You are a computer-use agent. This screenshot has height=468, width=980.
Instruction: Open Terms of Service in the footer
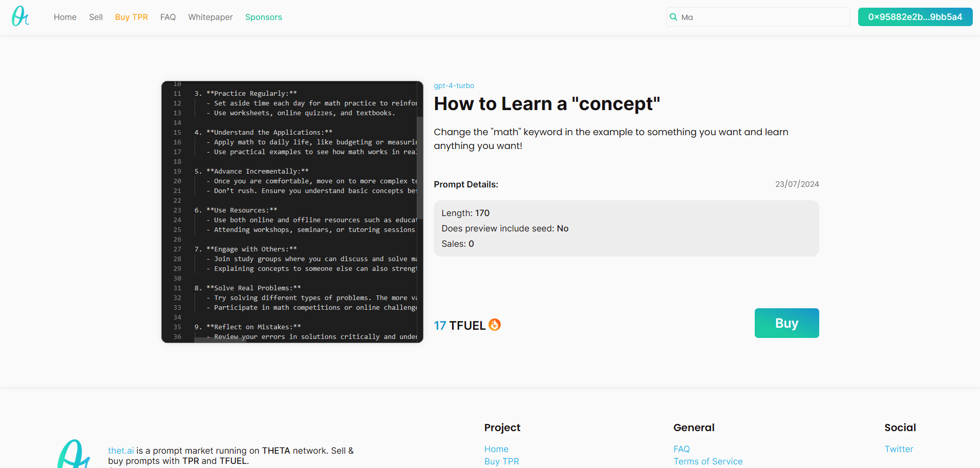(x=708, y=461)
